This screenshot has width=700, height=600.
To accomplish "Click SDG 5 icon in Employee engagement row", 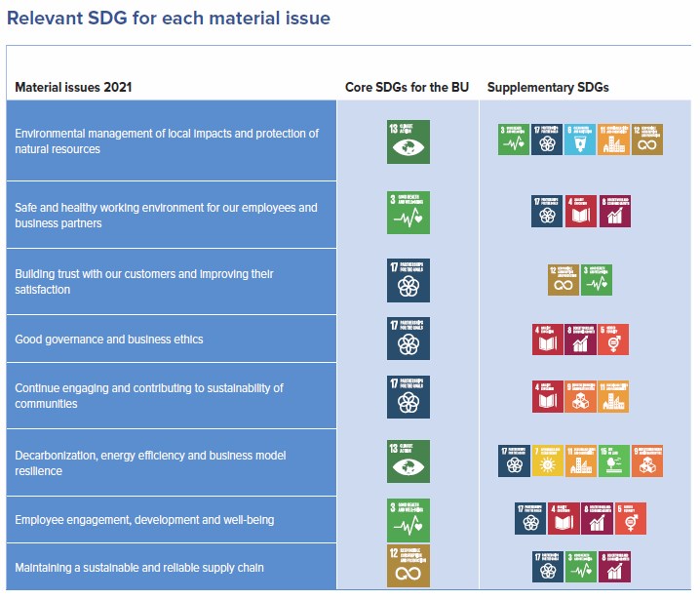I will click(x=631, y=518).
